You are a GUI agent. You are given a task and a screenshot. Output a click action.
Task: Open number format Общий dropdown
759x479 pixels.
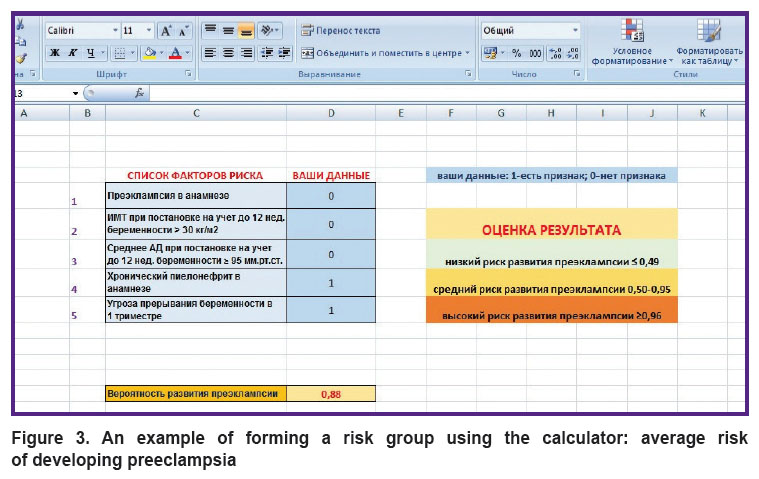[575, 30]
